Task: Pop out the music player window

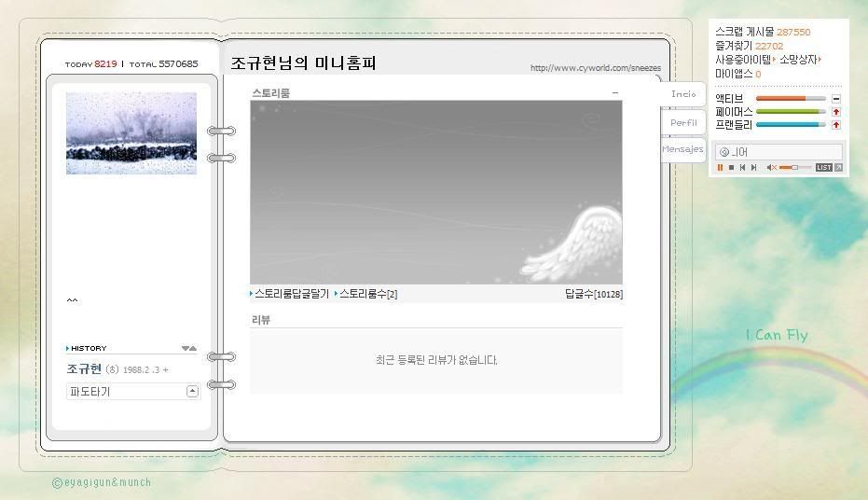Action: [x=838, y=168]
